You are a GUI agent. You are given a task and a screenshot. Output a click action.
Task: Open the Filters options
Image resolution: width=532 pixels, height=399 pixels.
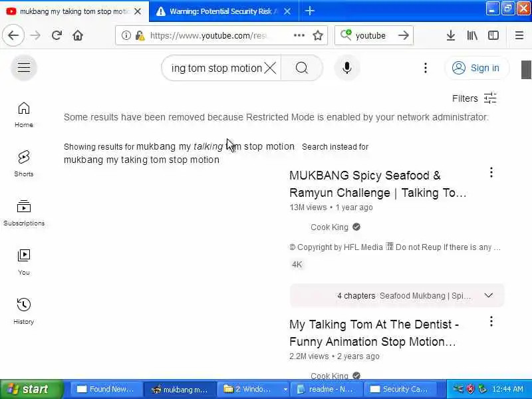coord(474,98)
